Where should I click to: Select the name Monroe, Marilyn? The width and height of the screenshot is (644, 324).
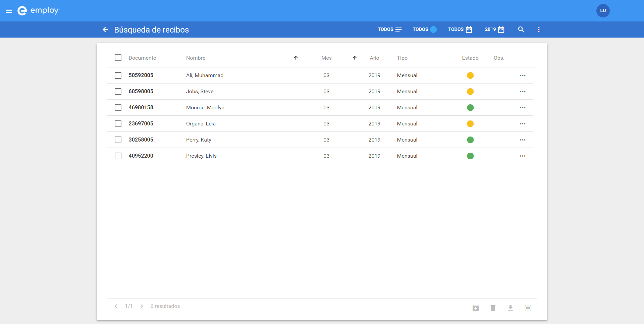click(x=205, y=108)
